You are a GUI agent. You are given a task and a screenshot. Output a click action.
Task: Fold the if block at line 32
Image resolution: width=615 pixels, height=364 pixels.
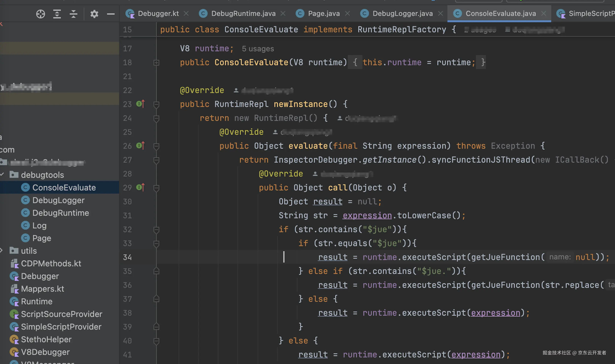point(156,230)
